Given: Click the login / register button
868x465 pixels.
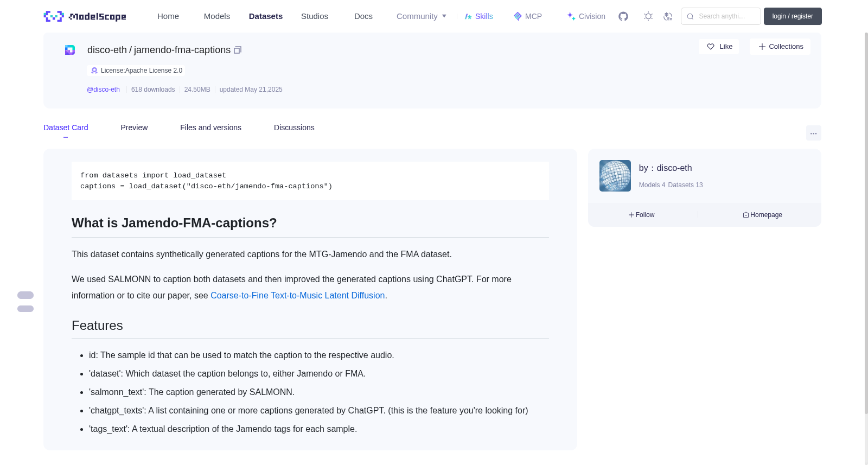Looking at the screenshot, I should coord(793,16).
